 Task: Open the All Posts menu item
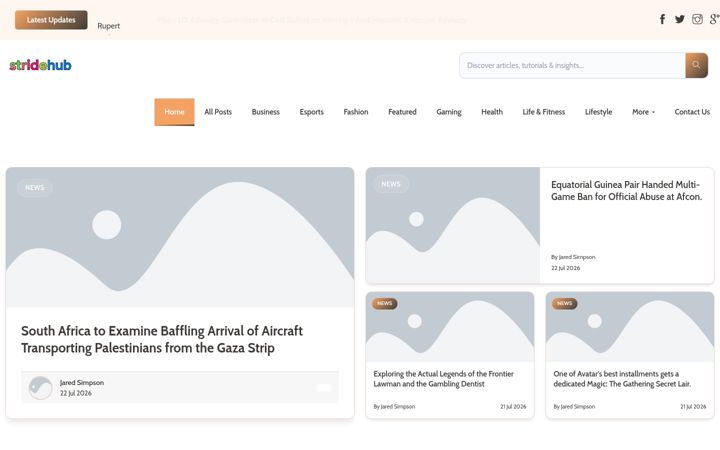(218, 112)
